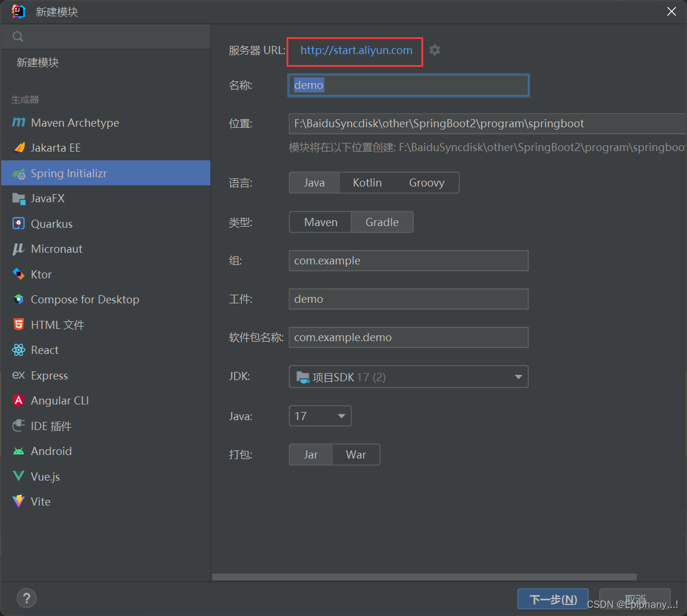Viewport: 687px width, 616px height.
Task: Click the 取消 cancel button
Action: coord(635,599)
